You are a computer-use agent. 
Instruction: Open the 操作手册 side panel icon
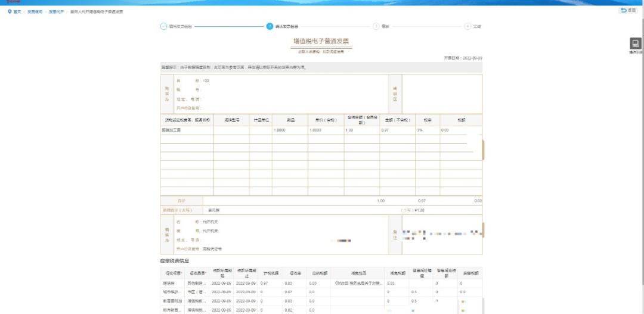[635, 43]
